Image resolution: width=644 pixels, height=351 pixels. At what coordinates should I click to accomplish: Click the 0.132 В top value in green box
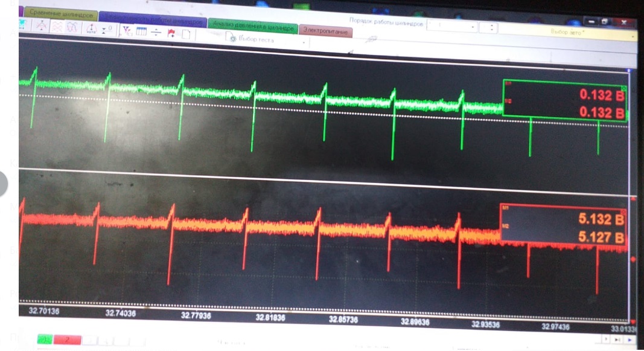pyautogui.click(x=601, y=95)
